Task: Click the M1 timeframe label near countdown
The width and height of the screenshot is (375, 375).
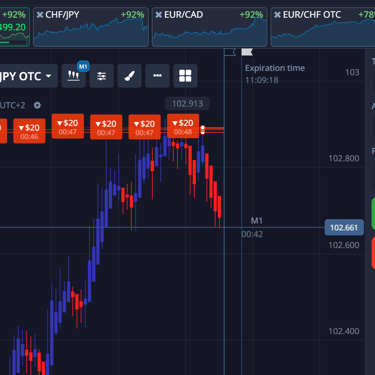Action: coord(257,221)
